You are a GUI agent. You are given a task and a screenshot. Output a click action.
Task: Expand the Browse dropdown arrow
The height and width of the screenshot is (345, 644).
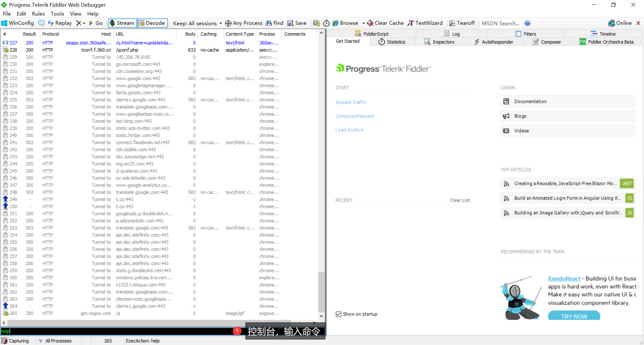[x=364, y=23]
